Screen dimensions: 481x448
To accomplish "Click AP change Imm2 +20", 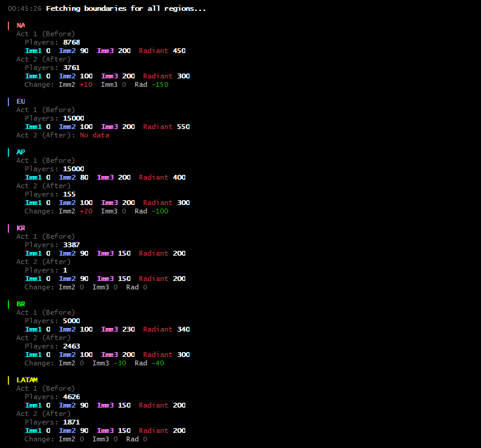I will [x=86, y=211].
